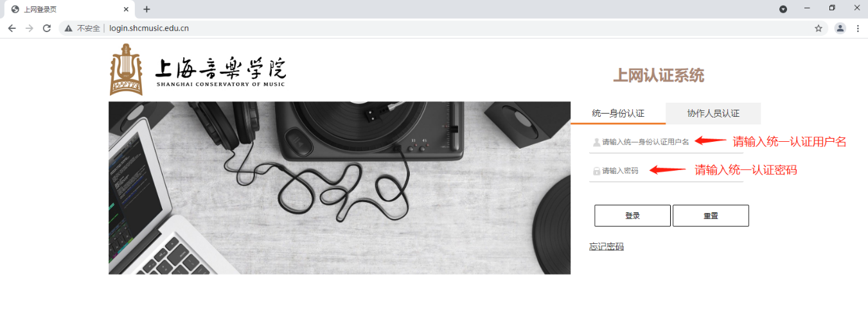Open Chrome's three-dot menu
868x326 pixels.
(x=858, y=28)
